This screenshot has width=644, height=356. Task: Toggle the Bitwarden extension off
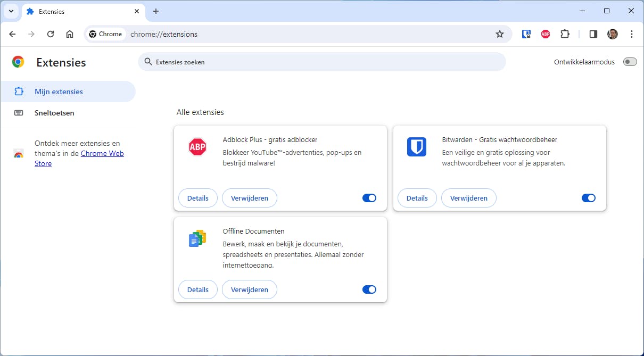[x=589, y=197]
